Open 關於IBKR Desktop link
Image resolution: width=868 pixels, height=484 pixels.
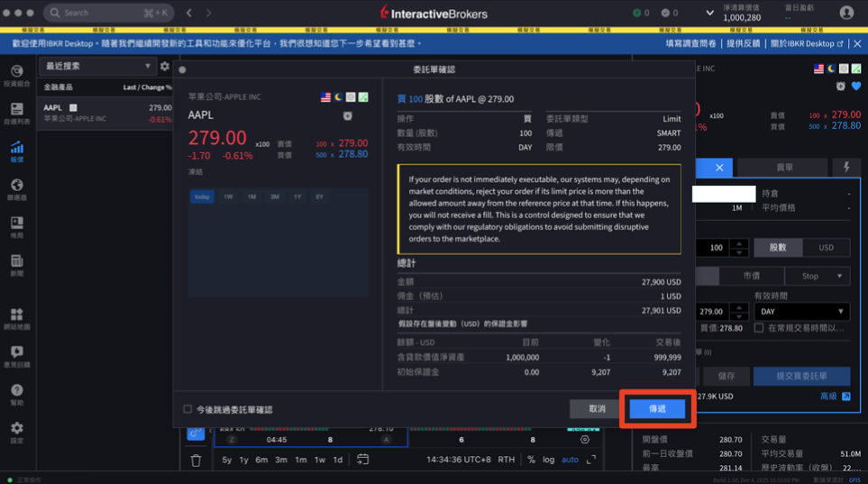coord(806,43)
